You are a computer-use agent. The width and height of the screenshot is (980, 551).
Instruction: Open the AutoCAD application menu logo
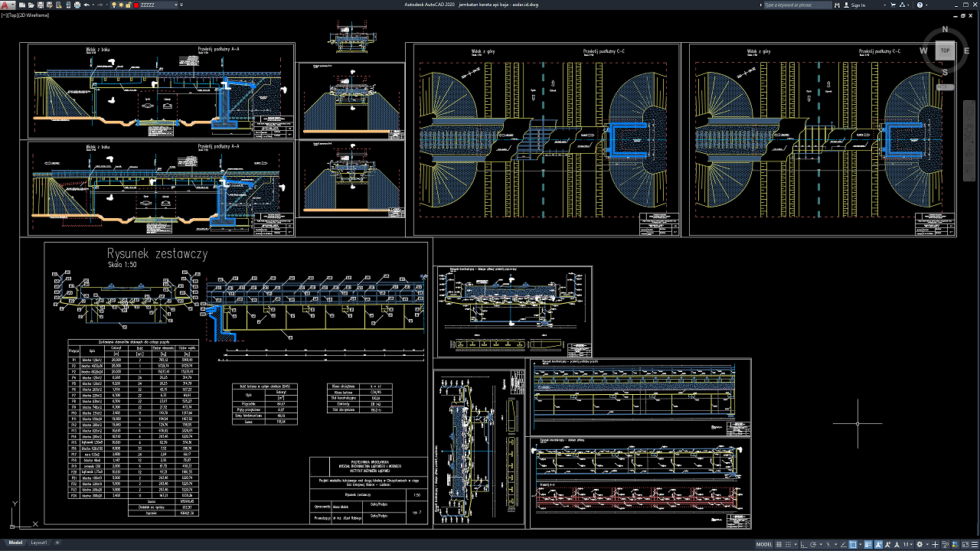tap(5, 5)
